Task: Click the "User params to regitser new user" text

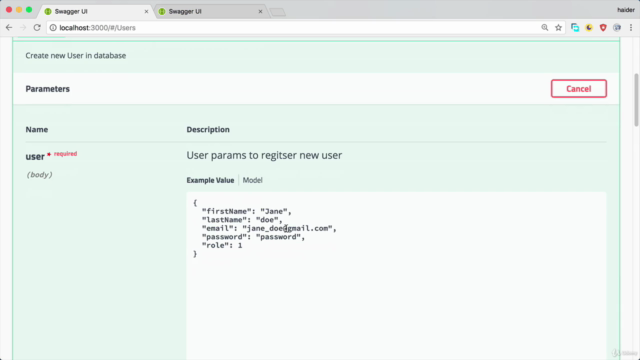Action: point(264,155)
